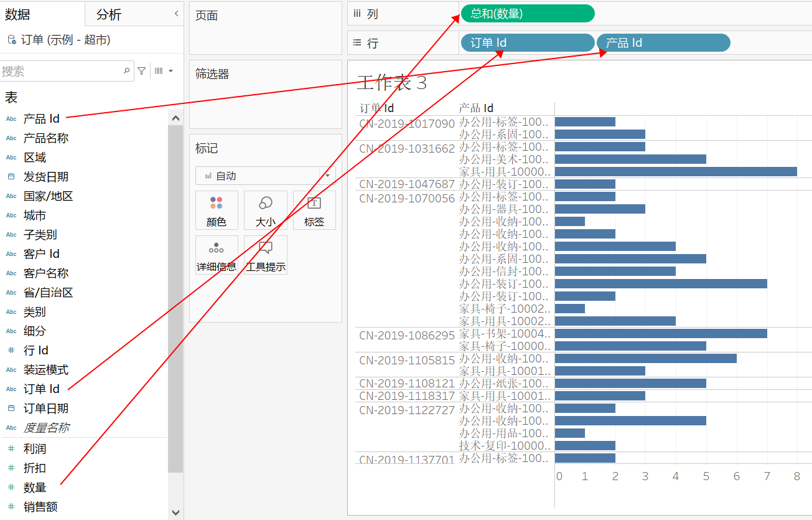Select the 子类别 field in the data pane
The height and width of the screenshot is (520, 812).
(40, 235)
